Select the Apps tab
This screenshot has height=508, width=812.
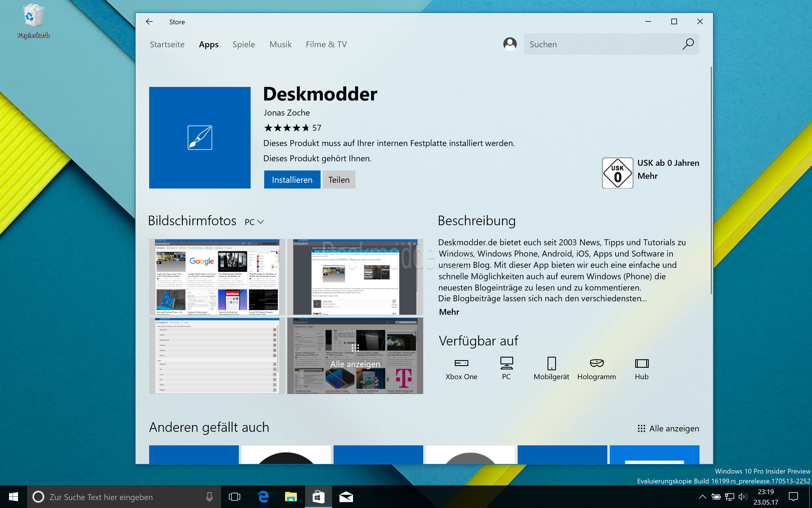tap(209, 44)
